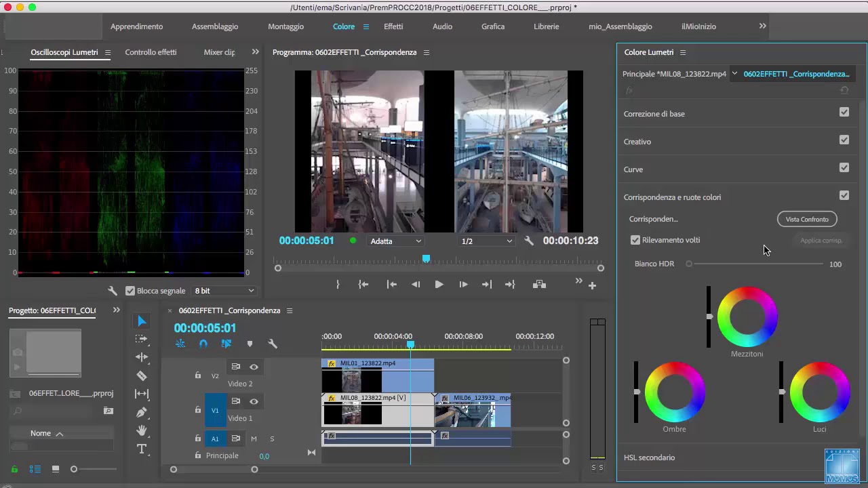
Task: Open oscilloscope wrench settings
Action: [x=113, y=291]
